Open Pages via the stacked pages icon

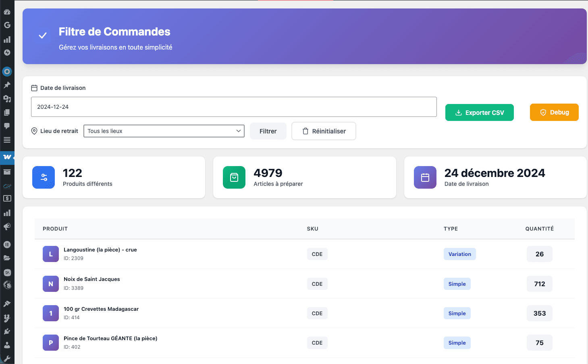pyautogui.click(x=7, y=112)
